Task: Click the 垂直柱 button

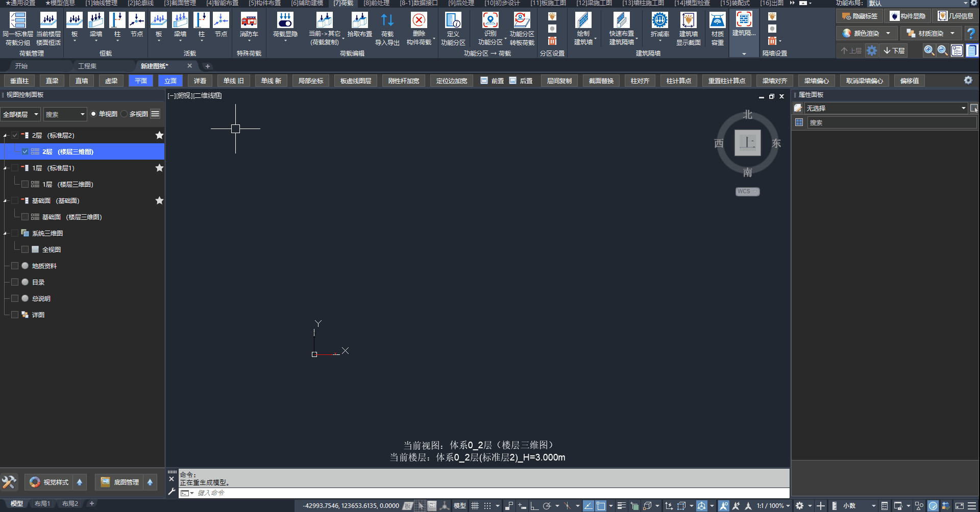Action: point(19,81)
